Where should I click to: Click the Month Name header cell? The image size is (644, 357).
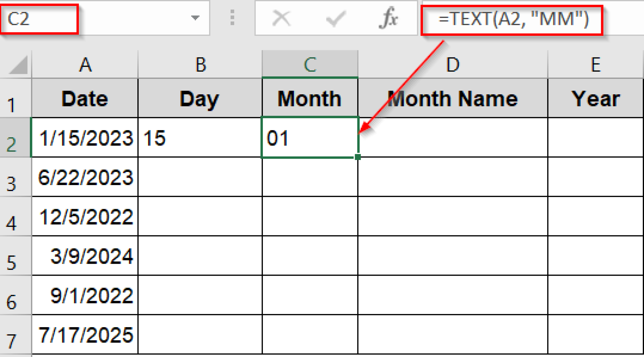452,99
